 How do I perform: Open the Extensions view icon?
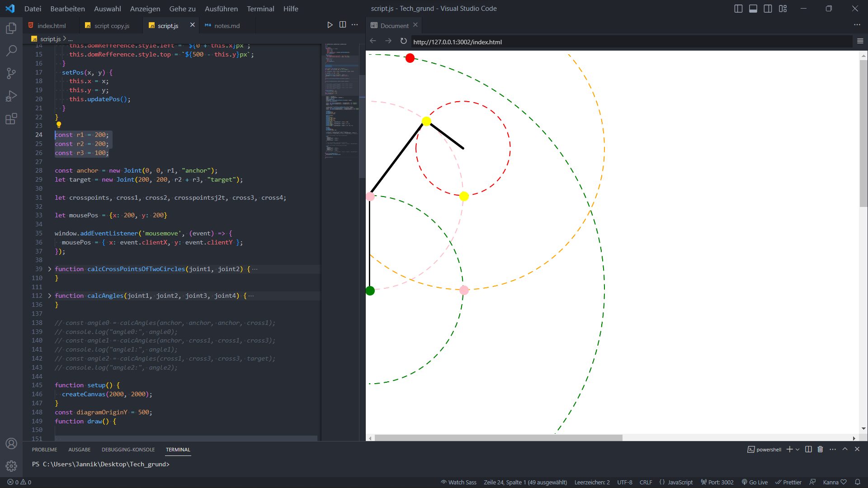[x=11, y=119]
